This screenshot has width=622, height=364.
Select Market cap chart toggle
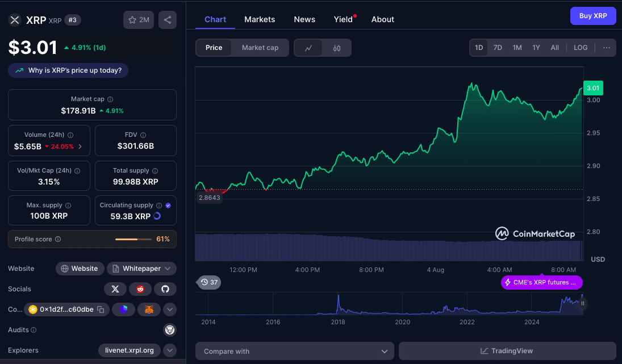pyautogui.click(x=260, y=48)
